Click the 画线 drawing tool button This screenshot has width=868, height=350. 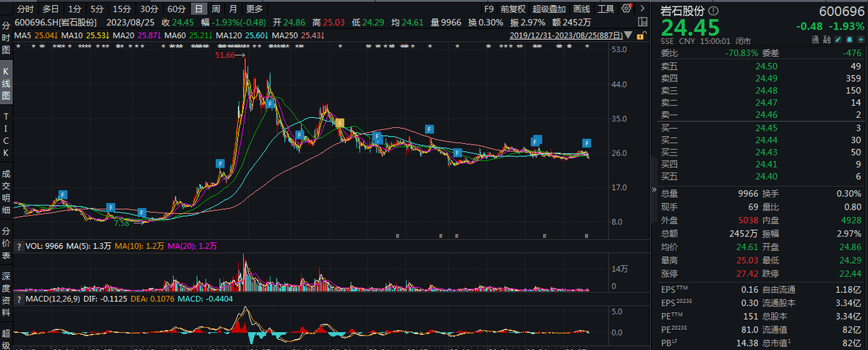[x=582, y=9]
